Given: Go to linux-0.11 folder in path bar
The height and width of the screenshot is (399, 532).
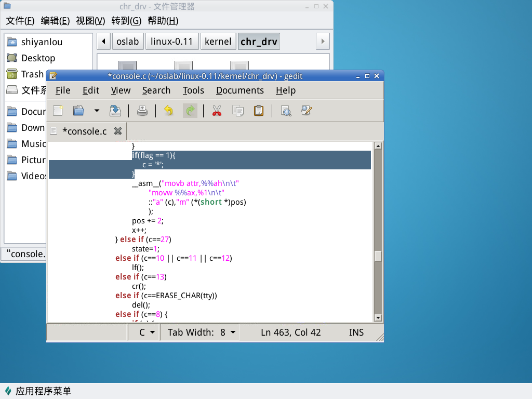Looking at the screenshot, I should (x=168, y=42).
